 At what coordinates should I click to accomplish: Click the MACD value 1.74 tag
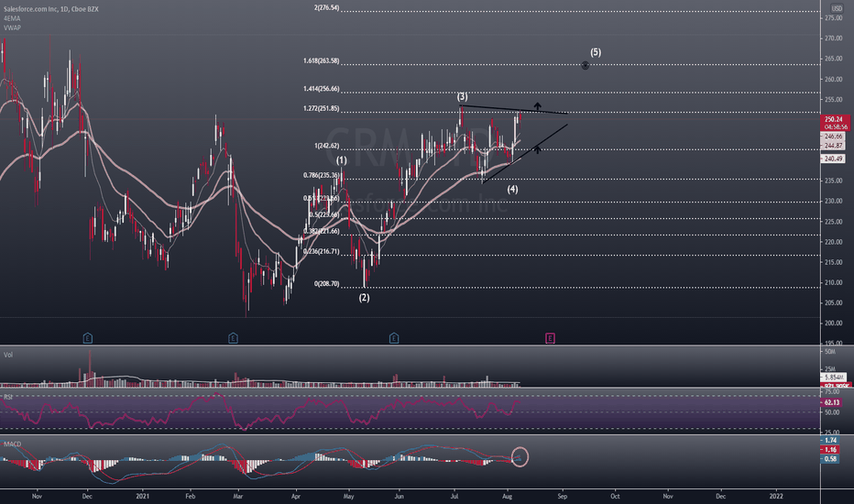click(x=830, y=440)
